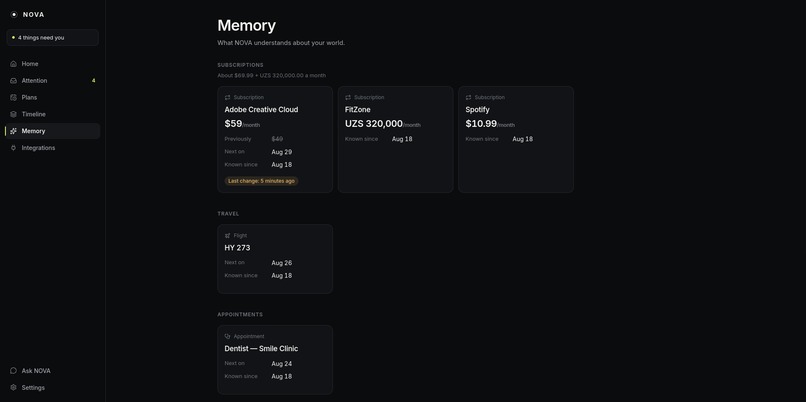Click the Settings gear icon
The width and height of the screenshot is (806, 402).
[13, 388]
